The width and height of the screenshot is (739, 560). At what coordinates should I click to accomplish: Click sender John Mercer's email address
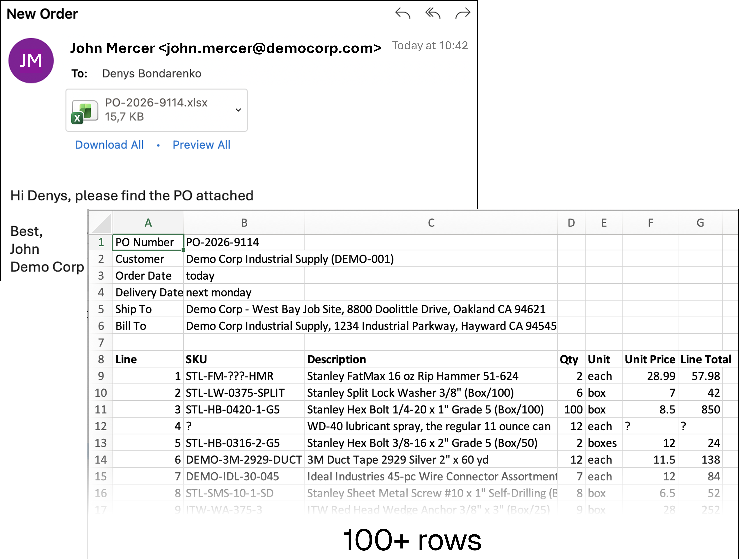270,48
